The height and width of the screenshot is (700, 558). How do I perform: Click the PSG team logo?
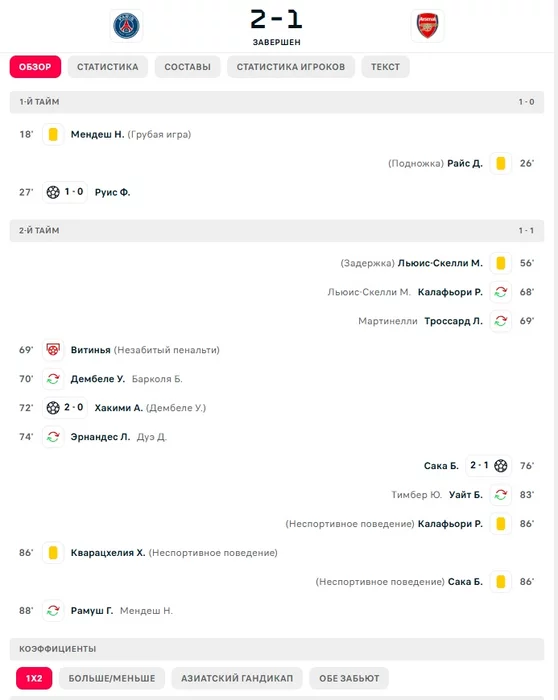126,26
